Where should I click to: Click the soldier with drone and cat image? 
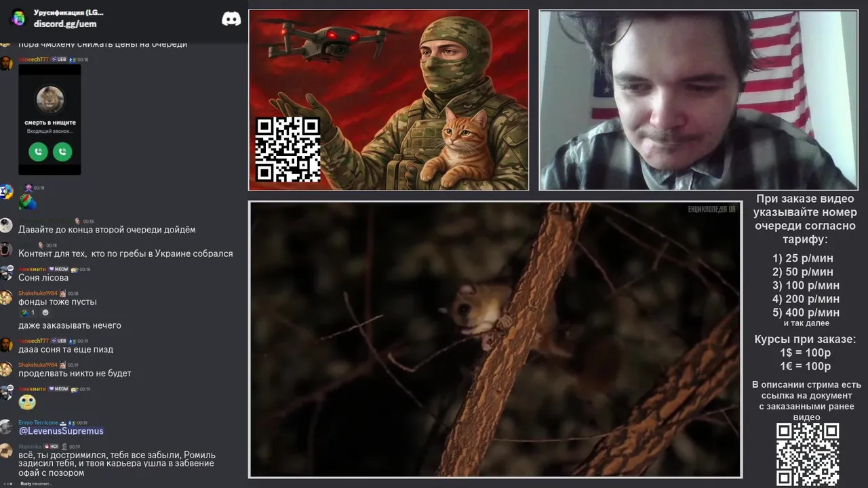click(x=389, y=100)
